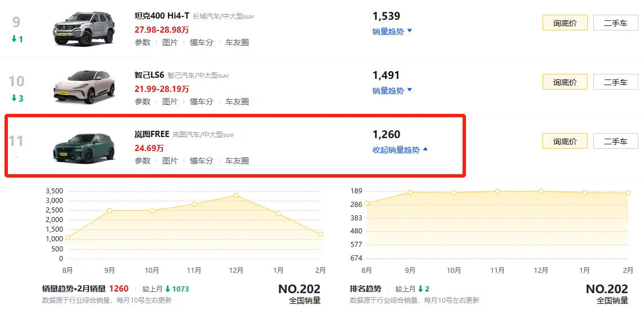Select the 11月 data point on sales chart

pos(194,204)
